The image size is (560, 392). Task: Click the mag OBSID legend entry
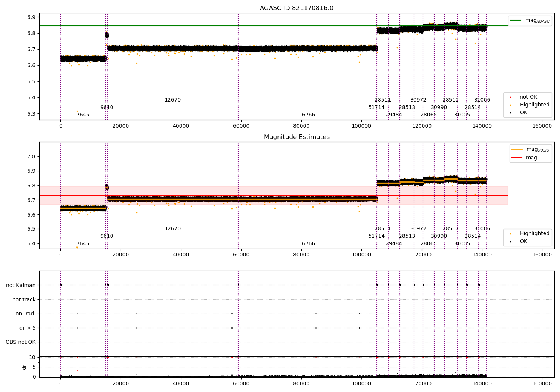tap(531, 149)
